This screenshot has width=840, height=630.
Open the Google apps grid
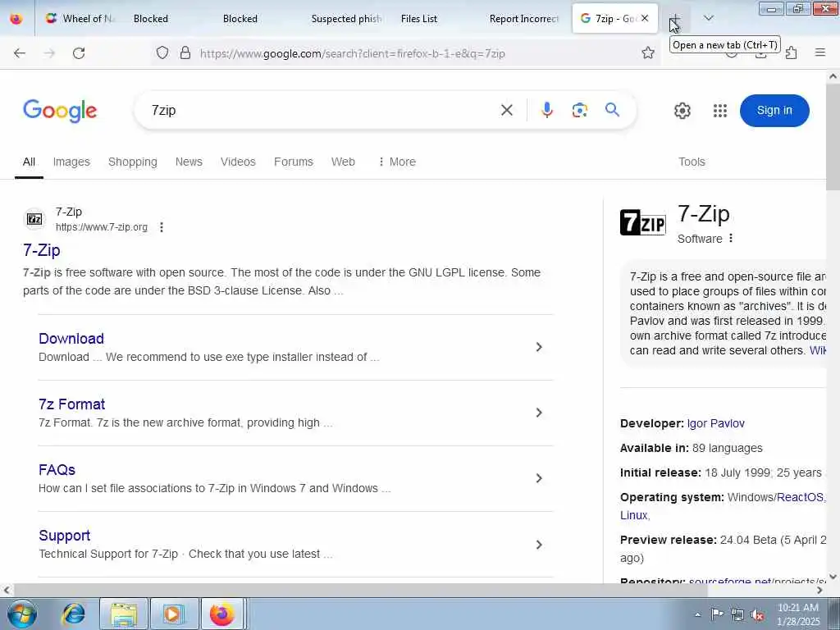[720, 111]
